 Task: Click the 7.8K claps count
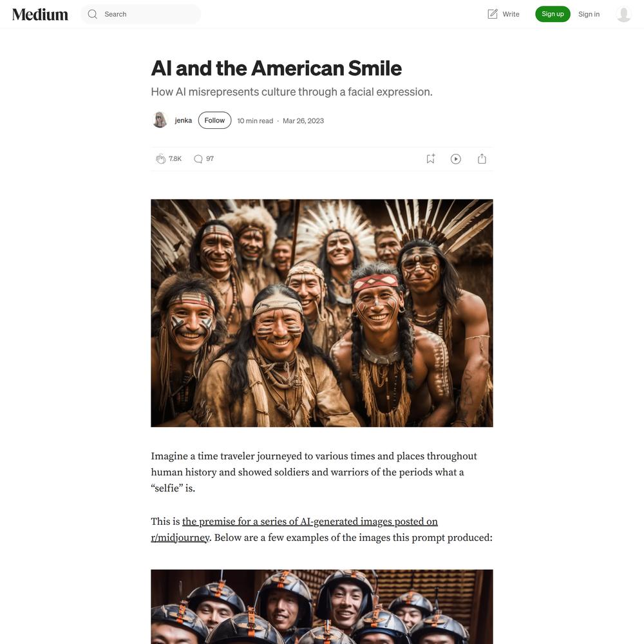tap(175, 158)
